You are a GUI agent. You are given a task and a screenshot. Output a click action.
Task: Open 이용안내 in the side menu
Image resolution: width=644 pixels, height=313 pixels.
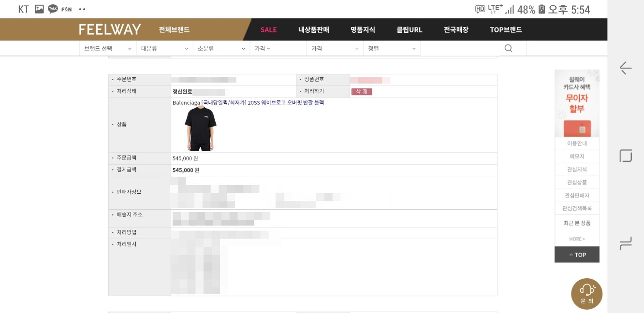pos(577,143)
